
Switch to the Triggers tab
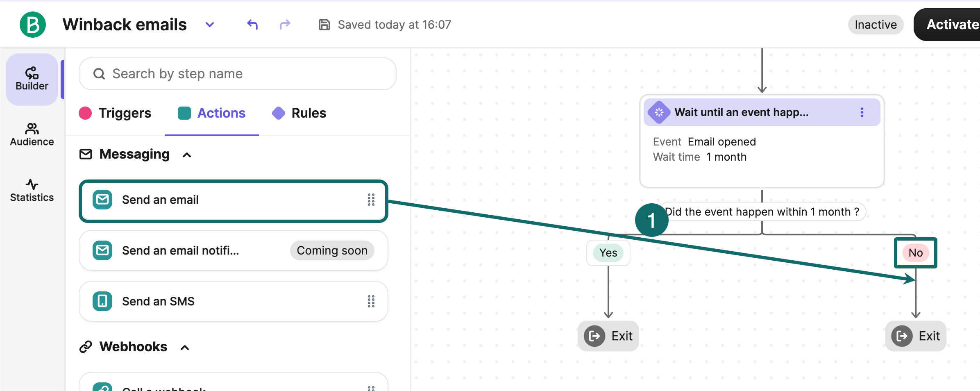[x=115, y=113]
